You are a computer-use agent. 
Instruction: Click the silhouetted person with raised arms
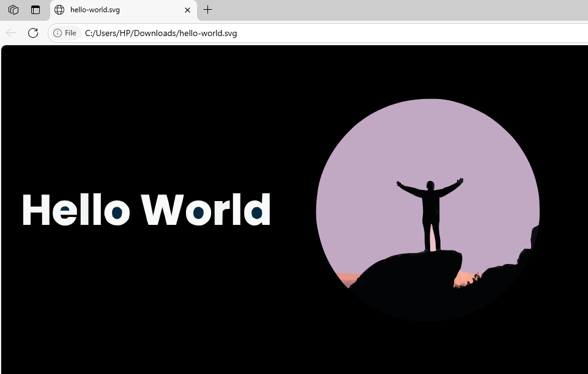431,214
